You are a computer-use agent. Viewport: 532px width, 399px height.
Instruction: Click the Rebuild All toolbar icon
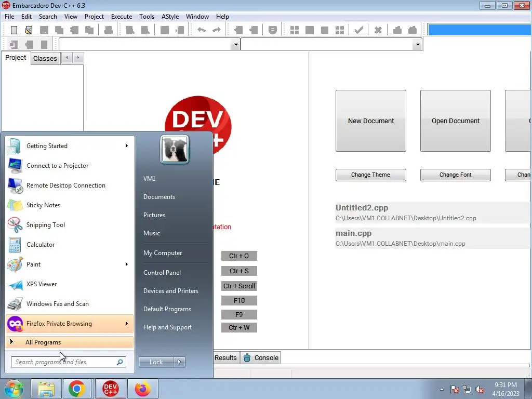point(340,30)
